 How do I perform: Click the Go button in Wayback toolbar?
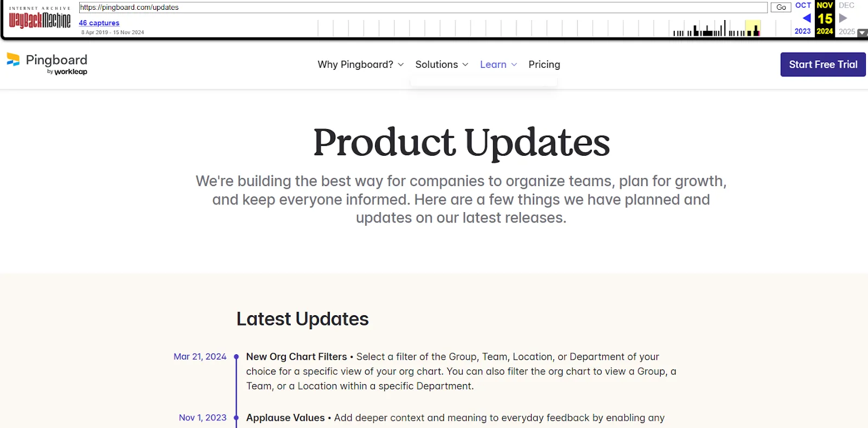[781, 8]
